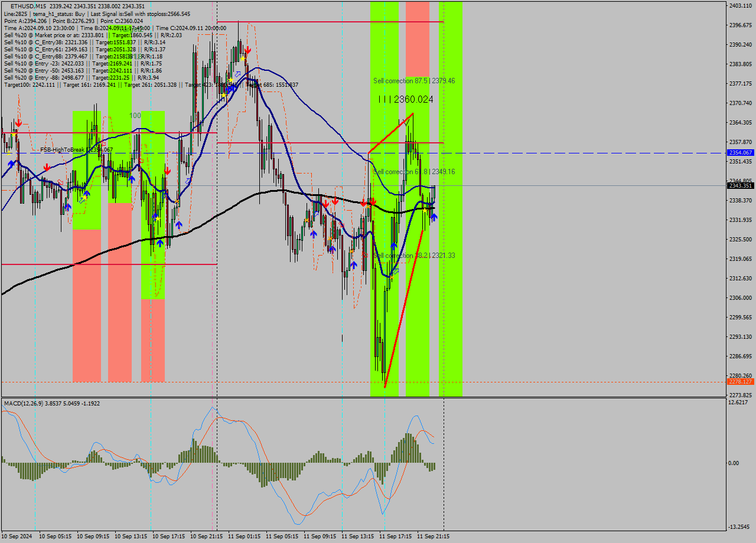
Task: Click the 2299.565 price scale value
Action: click(x=741, y=317)
